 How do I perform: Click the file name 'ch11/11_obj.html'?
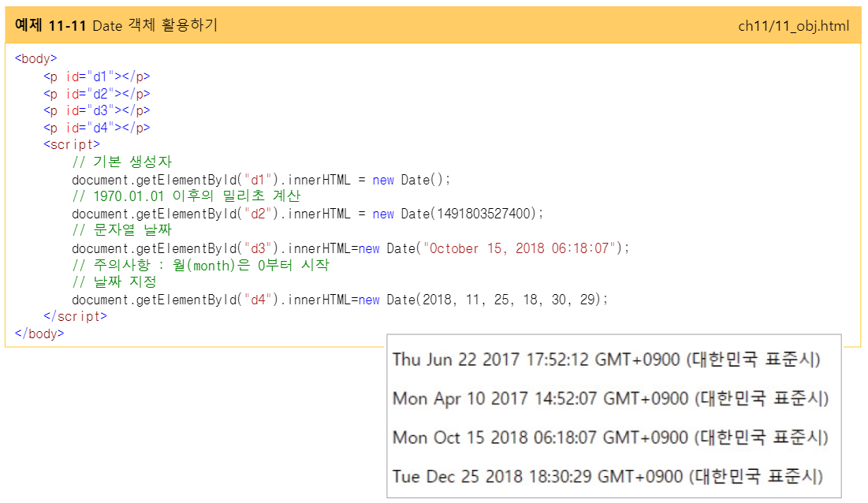tap(793, 26)
